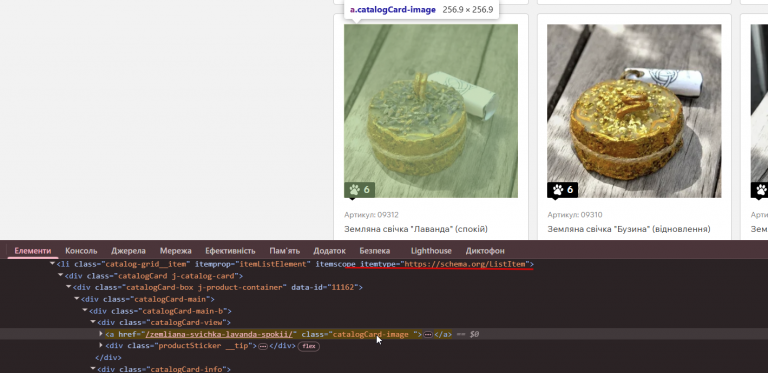The height and width of the screenshot is (373, 768).
Task: Expand the a catalogCard-image node
Action: coord(101,334)
